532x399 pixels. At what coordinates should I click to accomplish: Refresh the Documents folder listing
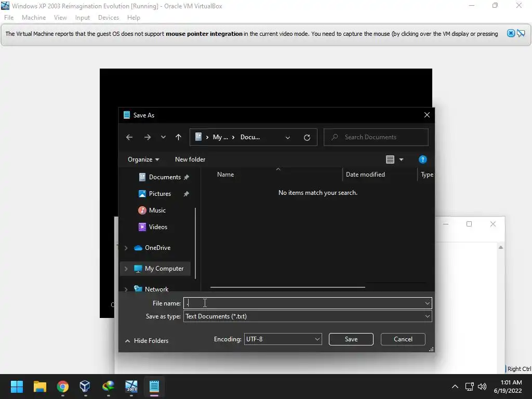click(x=307, y=137)
